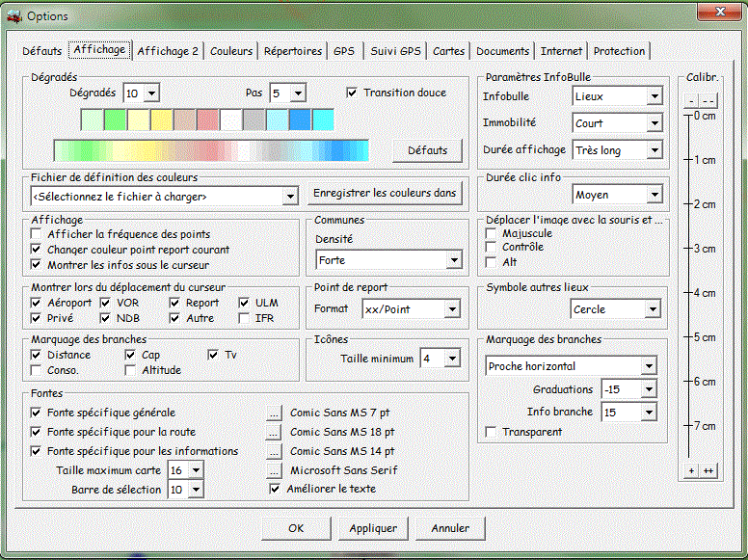The height and width of the screenshot is (560, 748).
Task: Browse font for Fonte spécifique pour les informations
Action: click(x=274, y=451)
